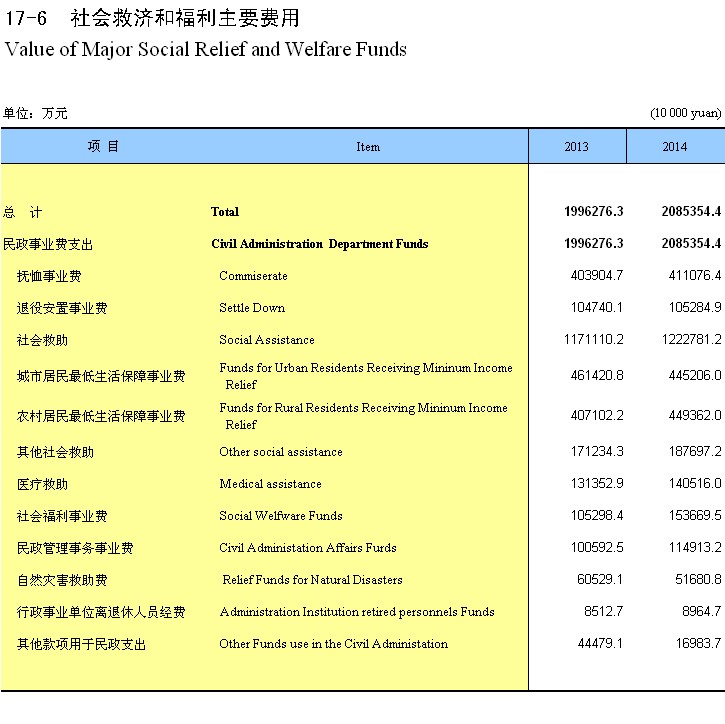Select the '单位：万元' unit label
The image size is (725, 724).
tap(35, 113)
